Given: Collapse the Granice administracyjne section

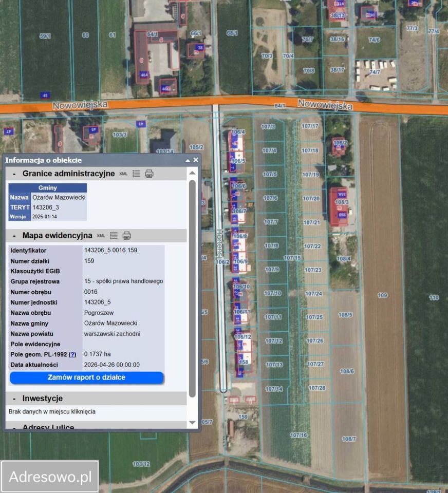Looking at the screenshot, I should (14, 174).
